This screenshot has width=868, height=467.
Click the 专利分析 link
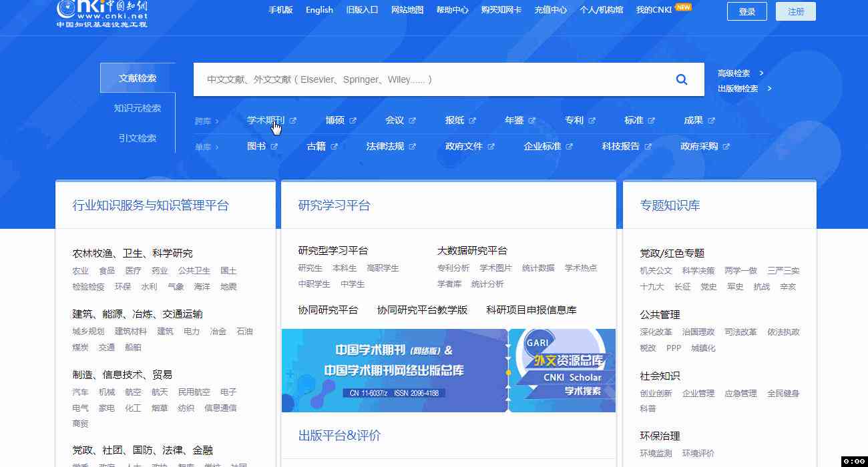coord(453,268)
